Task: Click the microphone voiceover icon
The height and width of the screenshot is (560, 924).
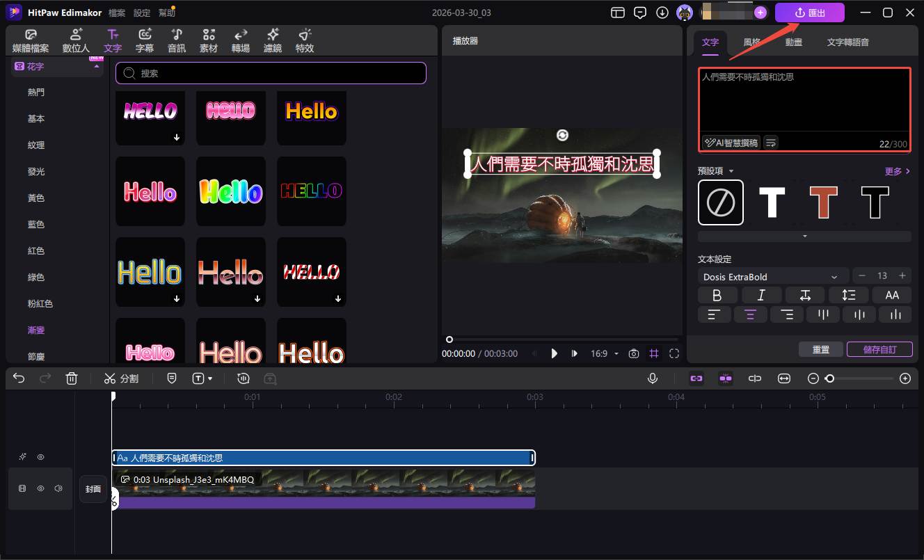Action: 653,378
